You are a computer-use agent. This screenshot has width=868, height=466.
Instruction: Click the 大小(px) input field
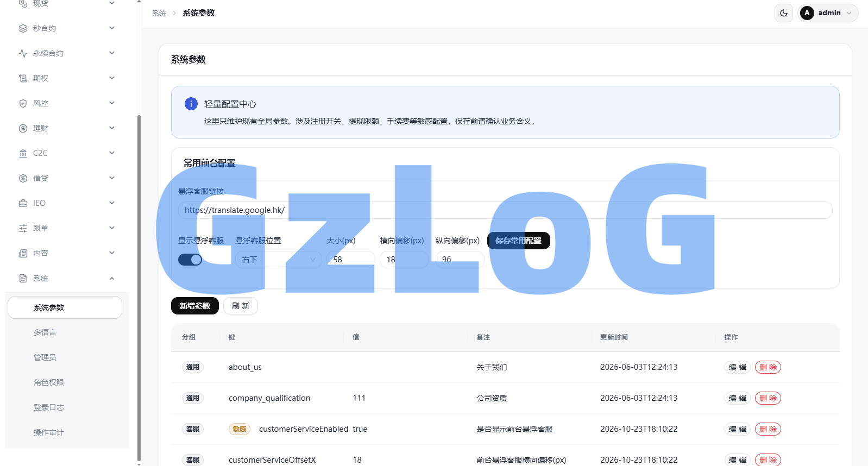pyautogui.click(x=351, y=260)
